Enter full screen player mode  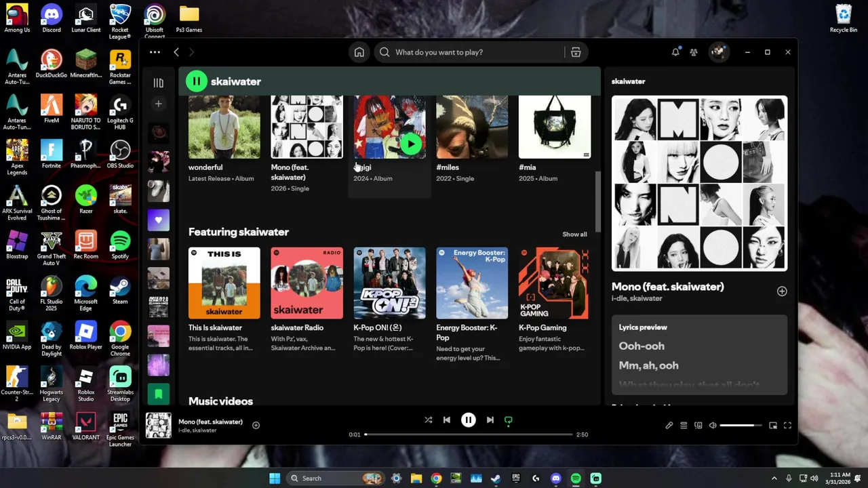click(787, 426)
